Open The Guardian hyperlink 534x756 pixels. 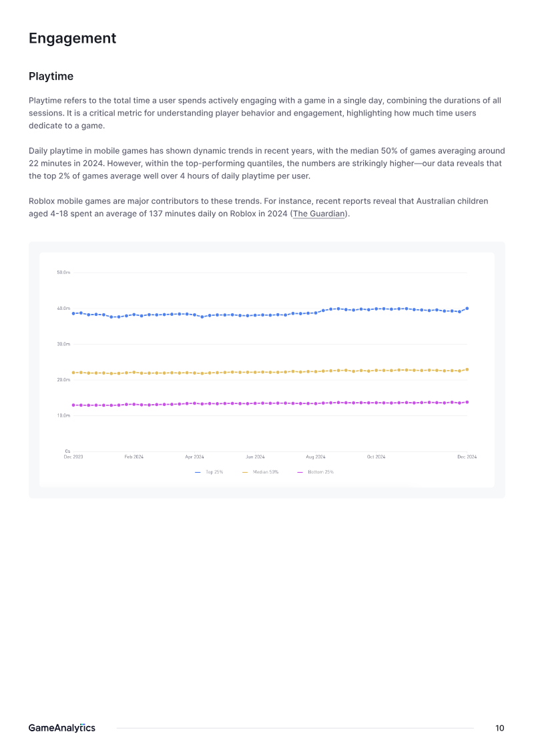(319, 214)
